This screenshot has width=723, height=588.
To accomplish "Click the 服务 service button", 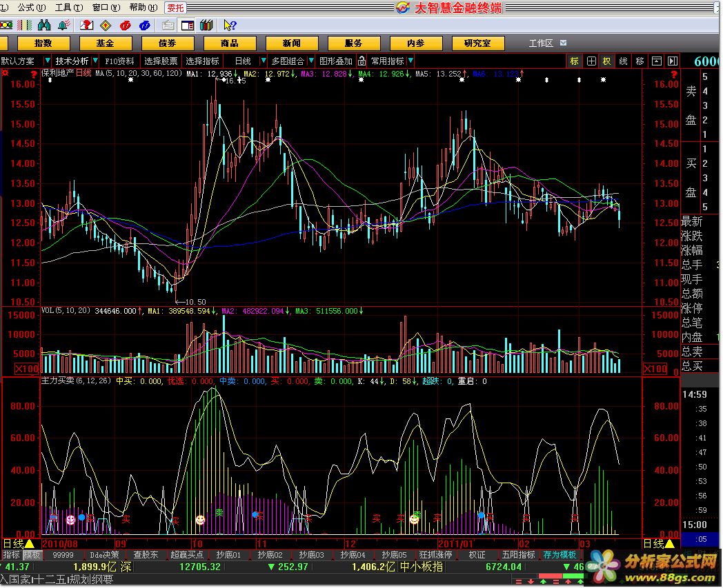I will point(354,43).
